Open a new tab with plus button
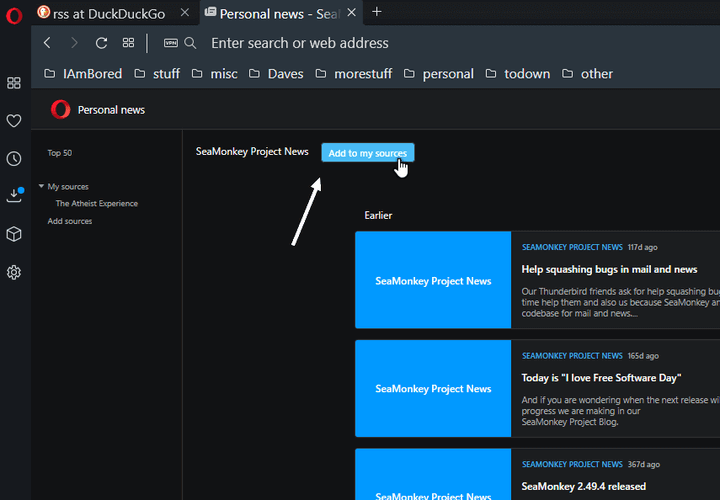This screenshot has height=500, width=720. 377,12
